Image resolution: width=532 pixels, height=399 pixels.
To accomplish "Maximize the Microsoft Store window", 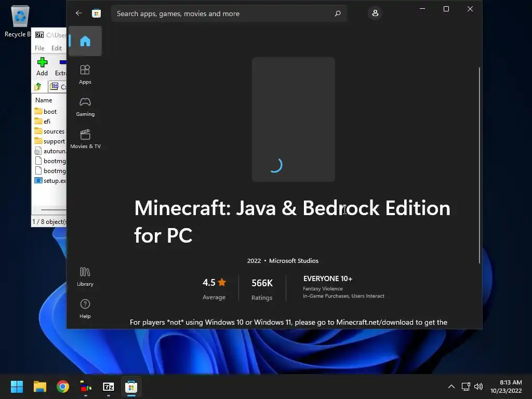I will (446, 9).
